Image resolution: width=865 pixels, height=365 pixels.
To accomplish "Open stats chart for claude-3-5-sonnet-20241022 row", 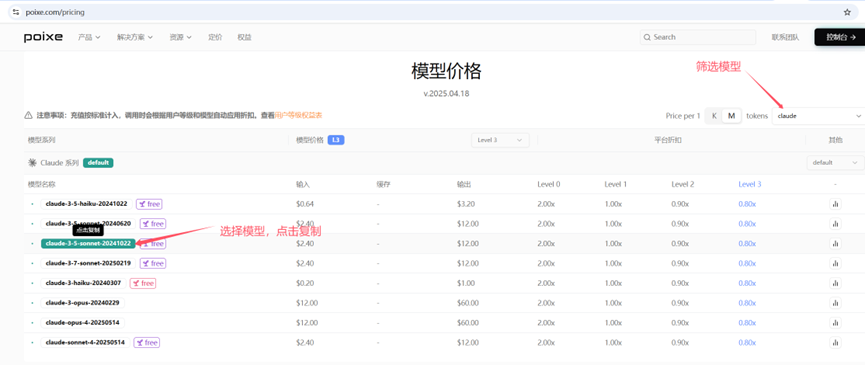I will 835,244.
